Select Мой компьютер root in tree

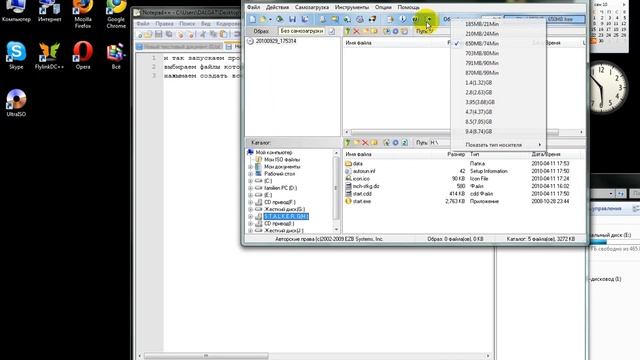(273, 152)
